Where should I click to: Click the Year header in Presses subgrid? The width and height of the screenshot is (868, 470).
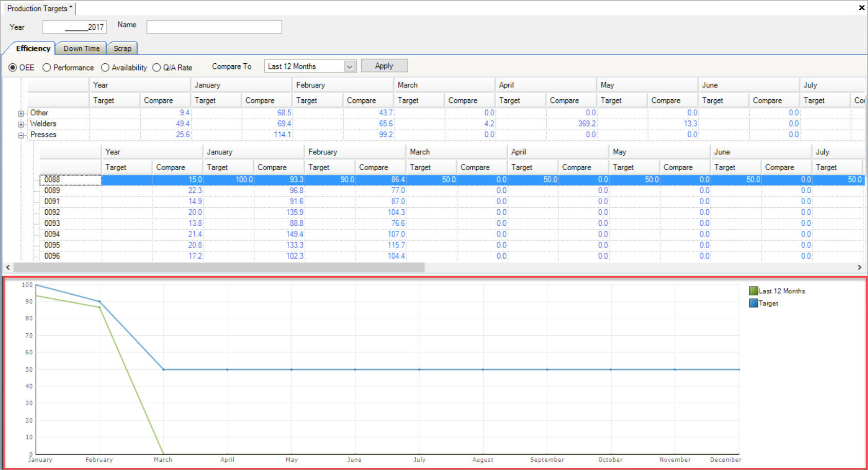pyautogui.click(x=152, y=152)
